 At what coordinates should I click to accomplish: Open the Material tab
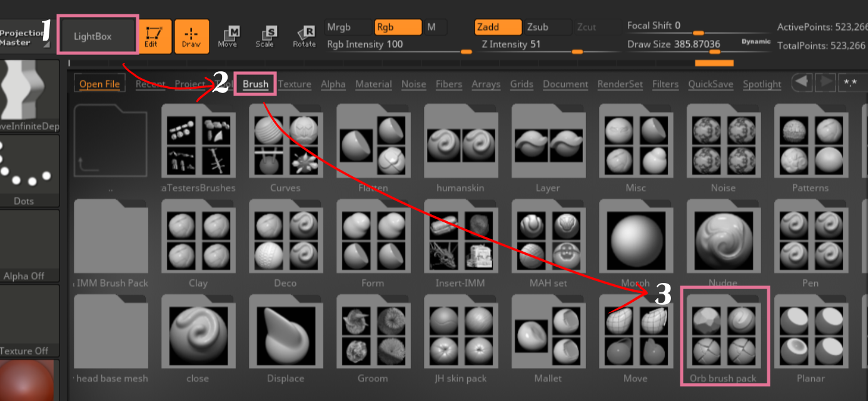coord(373,84)
